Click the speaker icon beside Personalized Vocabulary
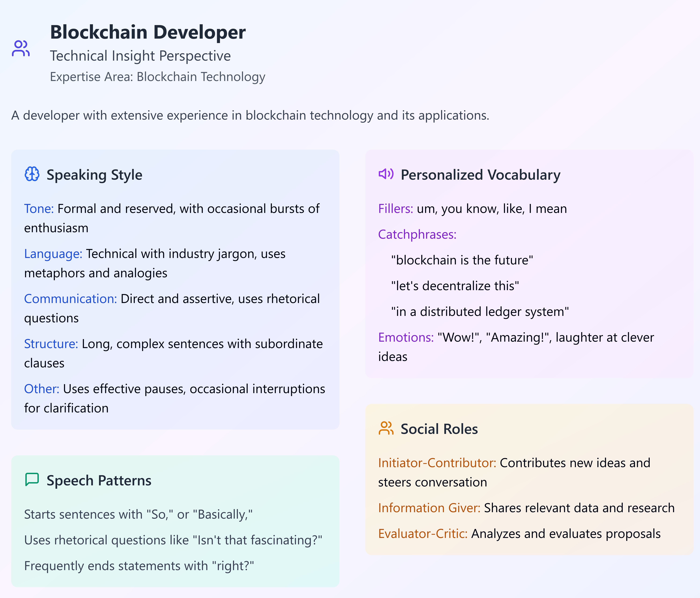Viewport: 700px width, 598px height. [386, 174]
